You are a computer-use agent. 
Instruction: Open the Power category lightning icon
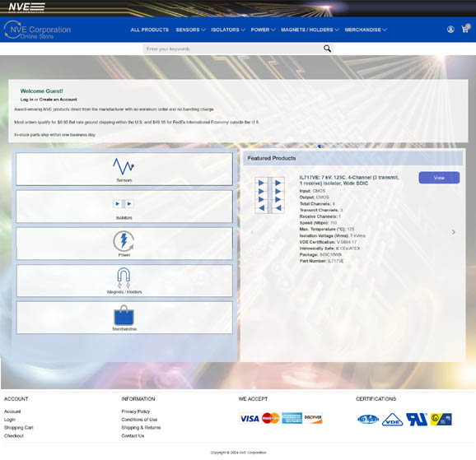coord(124,241)
